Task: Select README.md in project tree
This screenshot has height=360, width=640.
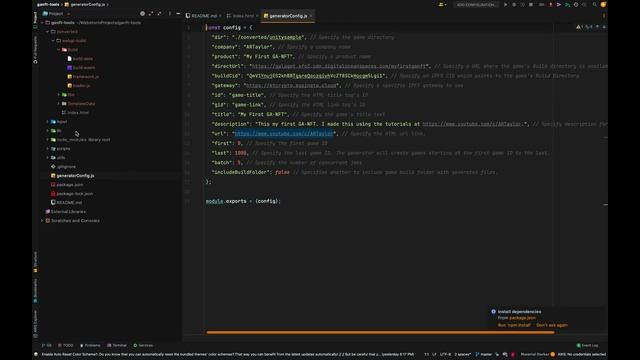Action: click(x=69, y=202)
